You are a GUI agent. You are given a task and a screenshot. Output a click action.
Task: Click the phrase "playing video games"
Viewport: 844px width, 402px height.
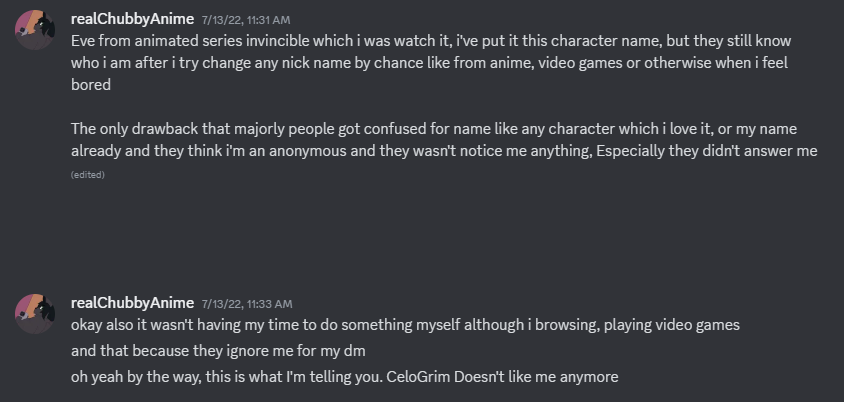click(x=664, y=325)
